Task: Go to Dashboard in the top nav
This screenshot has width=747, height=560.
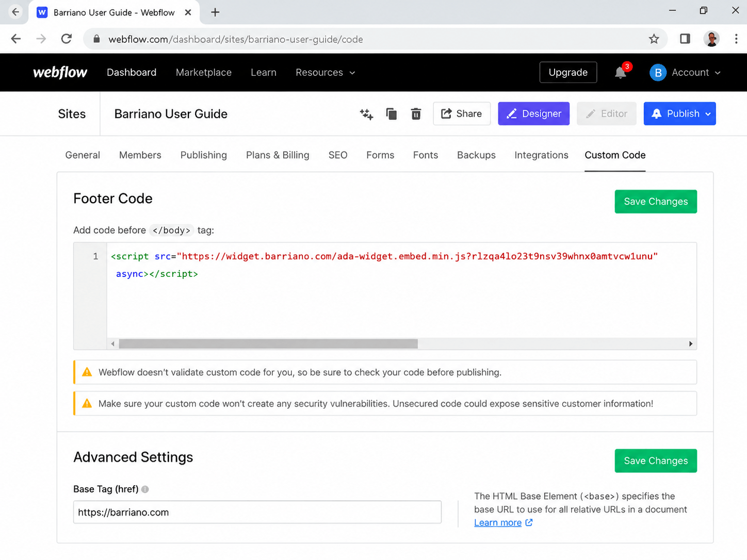Action: (x=132, y=73)
